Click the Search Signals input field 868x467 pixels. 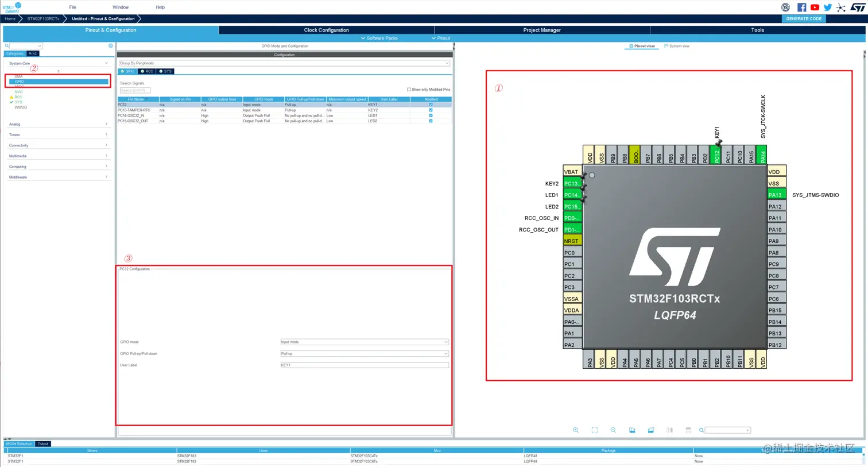(x=135, y=90)
